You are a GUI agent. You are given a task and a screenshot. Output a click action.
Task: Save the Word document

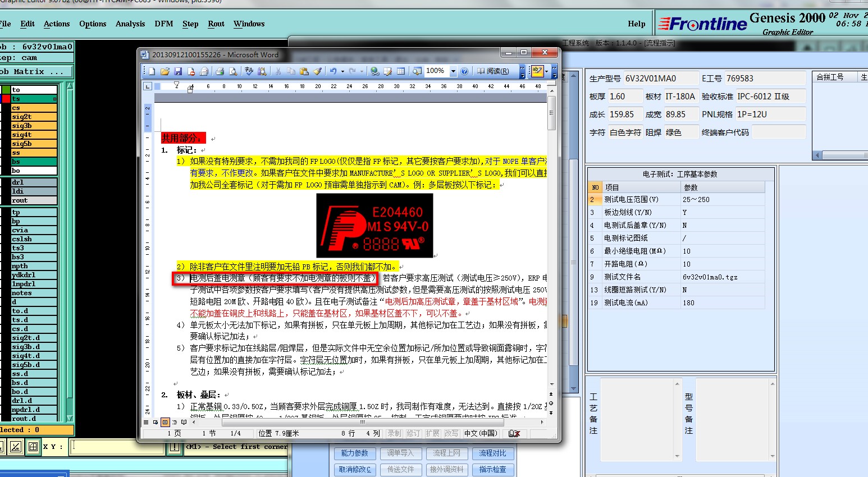pos(178,71)
